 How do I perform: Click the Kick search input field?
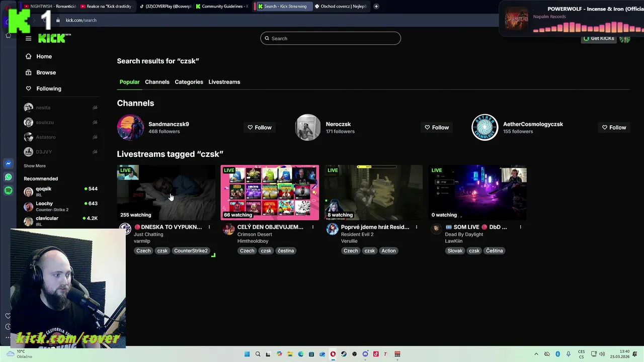[331, 38]
